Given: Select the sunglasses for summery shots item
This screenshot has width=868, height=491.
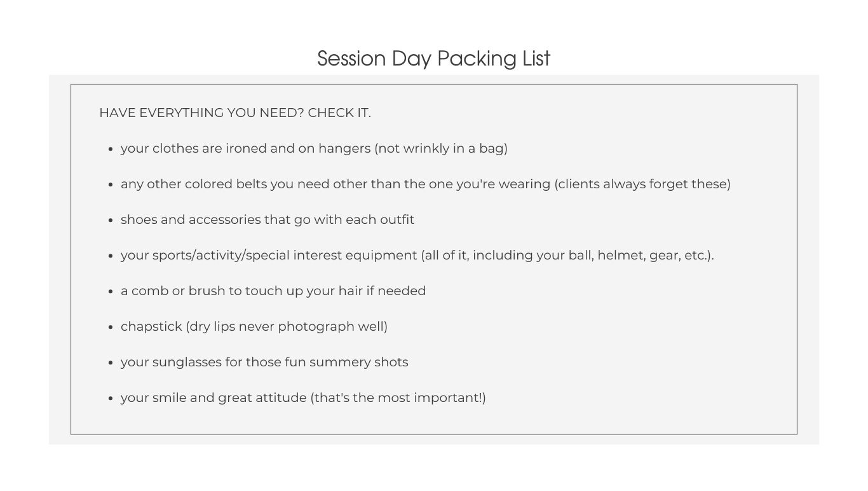Looking at the screenshot, I should pyautogui.click(x=264, y=362).
